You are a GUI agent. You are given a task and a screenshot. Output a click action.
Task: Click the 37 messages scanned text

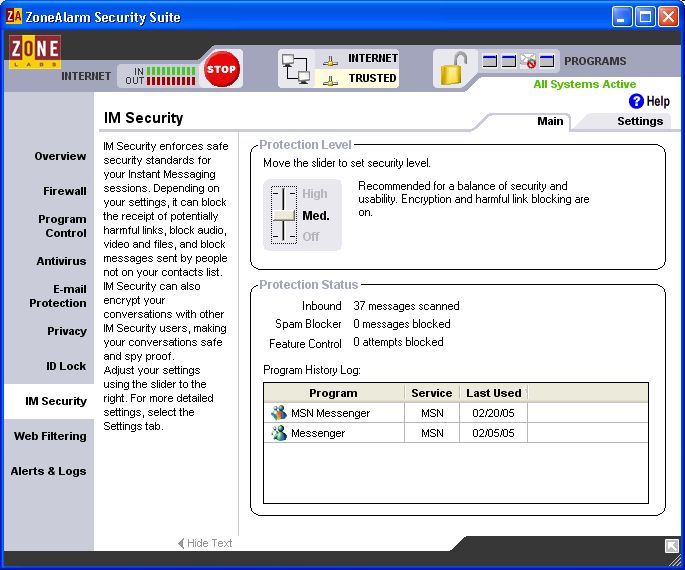coord(406,306)
